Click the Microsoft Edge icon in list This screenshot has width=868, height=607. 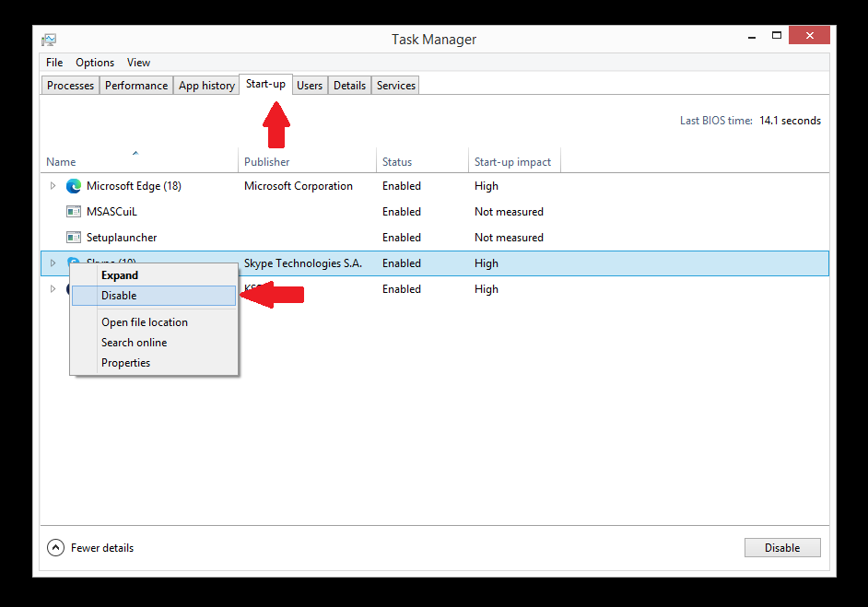pyautogui.click(x=74, y=186)
